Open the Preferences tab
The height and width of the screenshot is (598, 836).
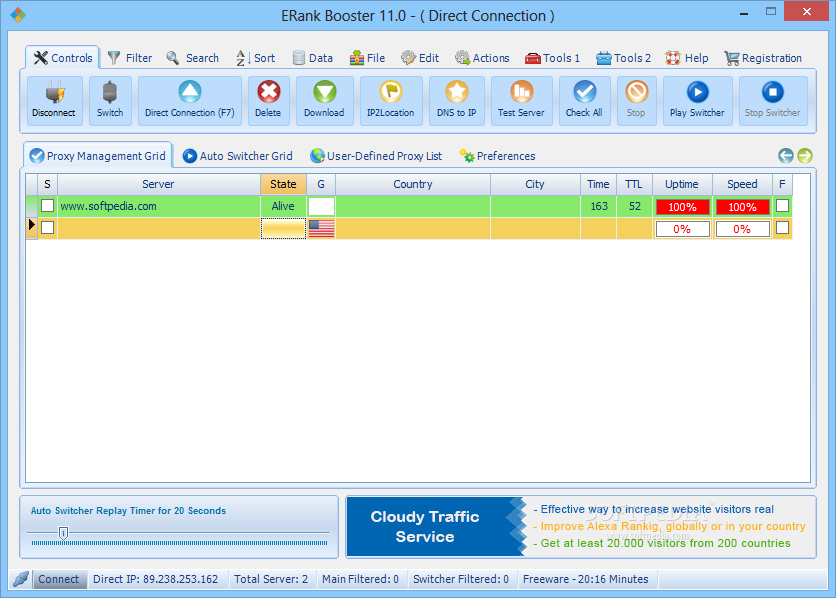(x=497, y=156)
